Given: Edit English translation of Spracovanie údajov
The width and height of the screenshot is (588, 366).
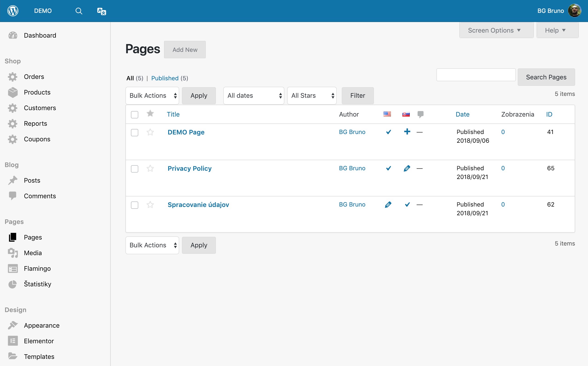Looking at the screenshot, I should pyautogui.click(x=388, y=204).
